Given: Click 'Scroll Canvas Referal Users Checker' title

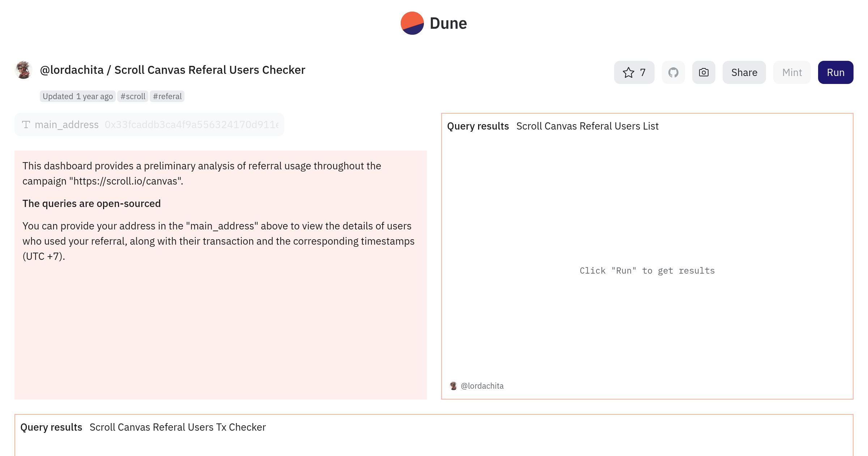Looking at the screenshot, I should pos(210,70).
